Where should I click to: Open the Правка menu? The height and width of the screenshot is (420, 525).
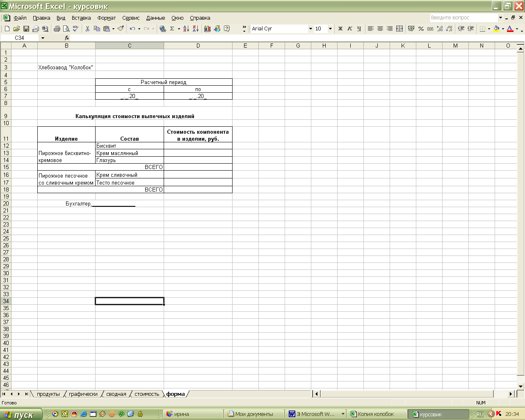[x=41, y=18]
